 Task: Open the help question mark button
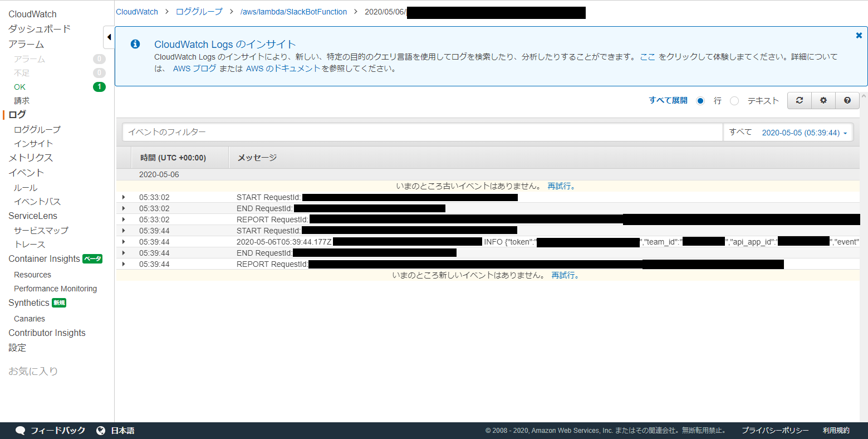847,100
